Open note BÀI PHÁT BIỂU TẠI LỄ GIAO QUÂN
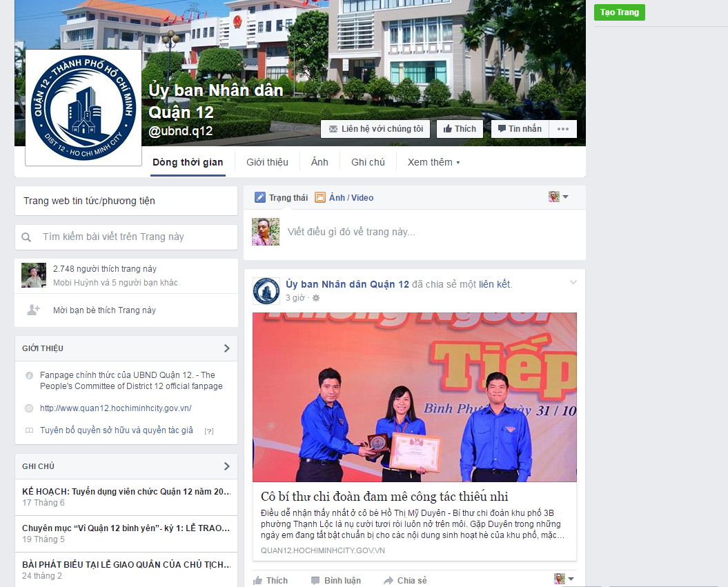Image resolution: width=728 pixels, height=587 pixels. [126, 565]
